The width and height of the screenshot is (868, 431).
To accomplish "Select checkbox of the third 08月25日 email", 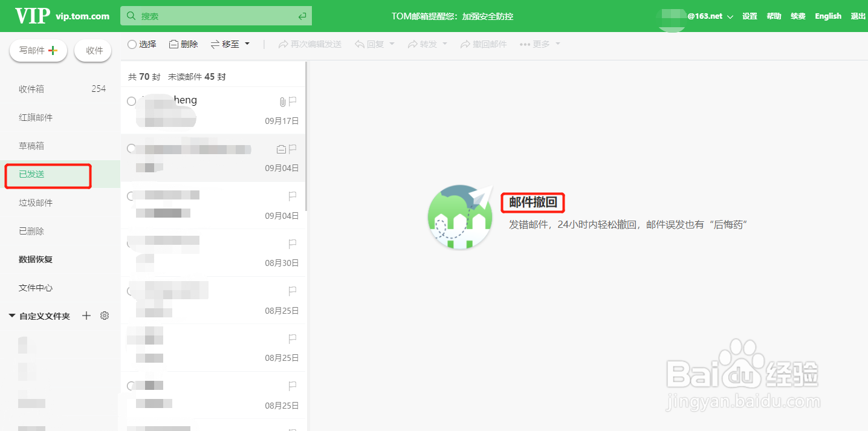I will coord(131,386).
